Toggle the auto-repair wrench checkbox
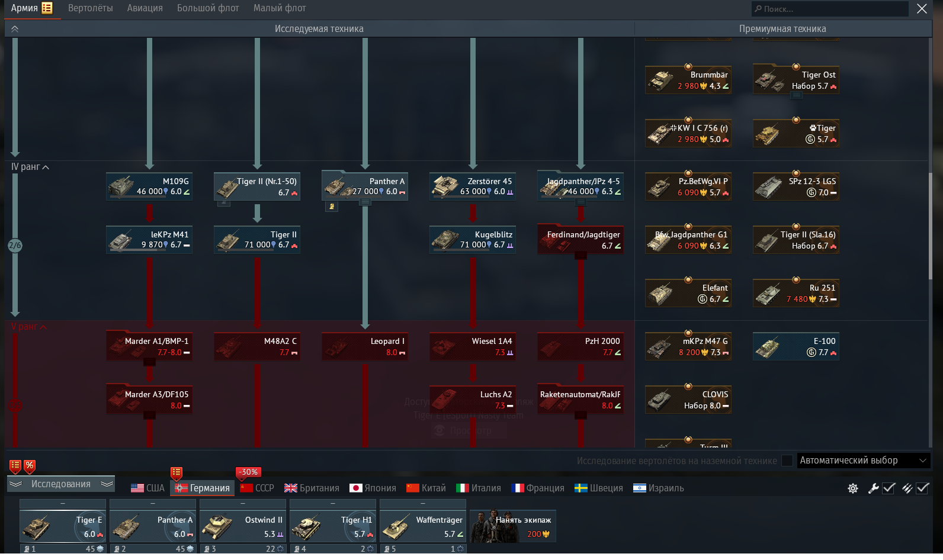Viewport: 943px width, 560px height. [889, 488]
